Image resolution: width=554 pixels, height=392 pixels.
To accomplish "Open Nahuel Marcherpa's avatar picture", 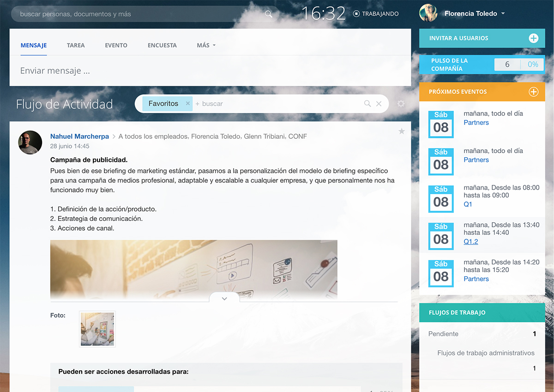I will pos(30,142).
